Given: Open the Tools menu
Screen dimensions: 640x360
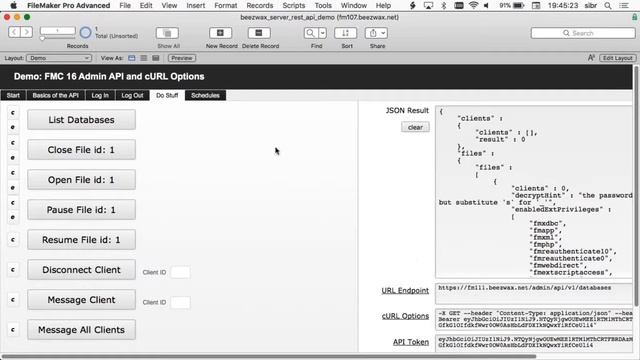Looking at the screenshot, I should point(323,5).
